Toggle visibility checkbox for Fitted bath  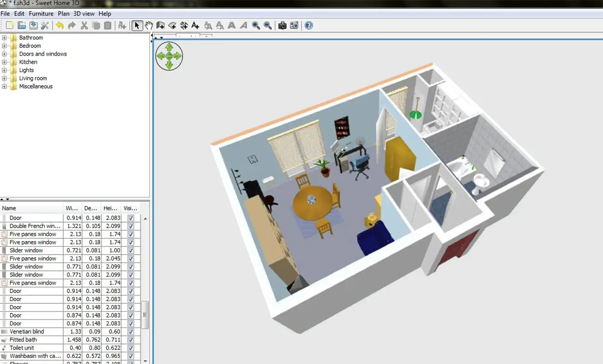[x=130, y=339]
